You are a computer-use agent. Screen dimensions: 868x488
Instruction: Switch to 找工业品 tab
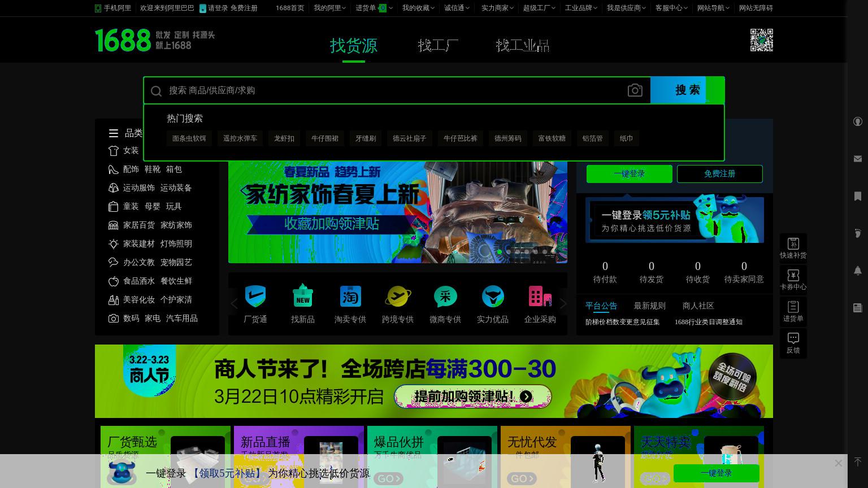click(522, 45)
